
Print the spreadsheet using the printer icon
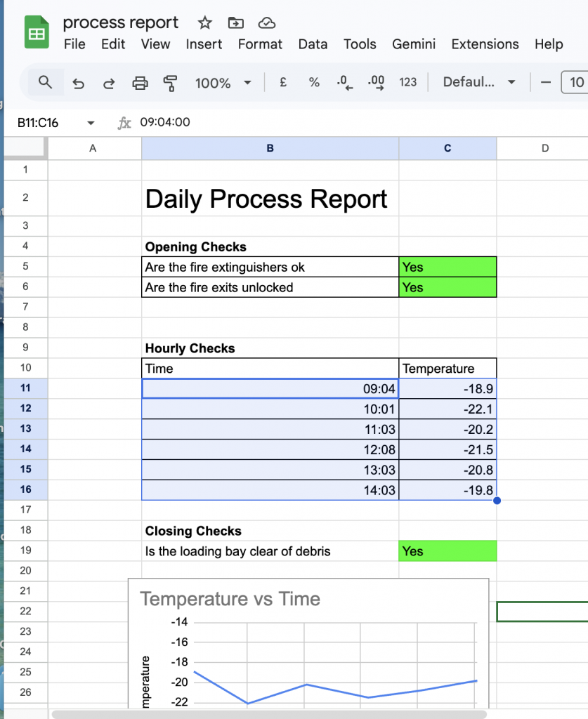(140, 83)
